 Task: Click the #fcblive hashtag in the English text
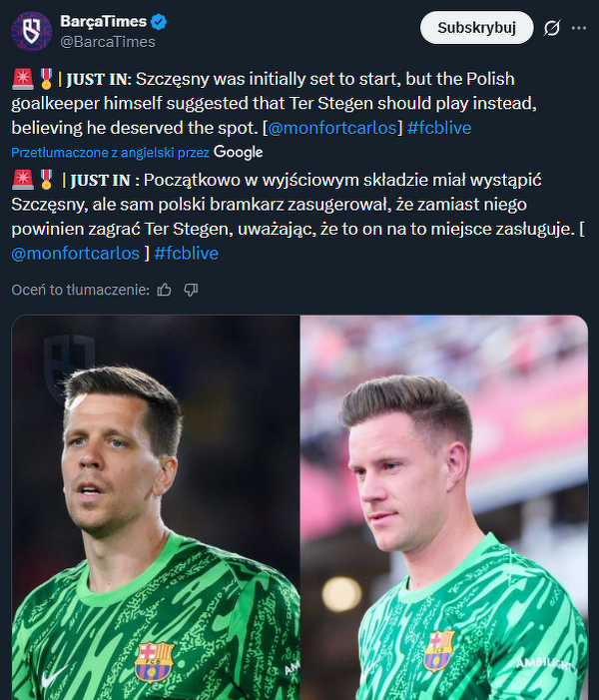pyautogui.click(x=439, y=128)
